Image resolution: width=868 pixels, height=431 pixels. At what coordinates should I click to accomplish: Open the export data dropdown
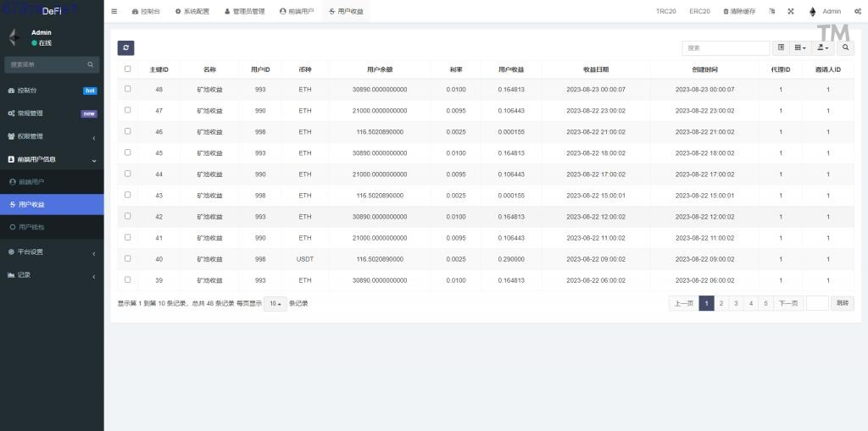824,48
